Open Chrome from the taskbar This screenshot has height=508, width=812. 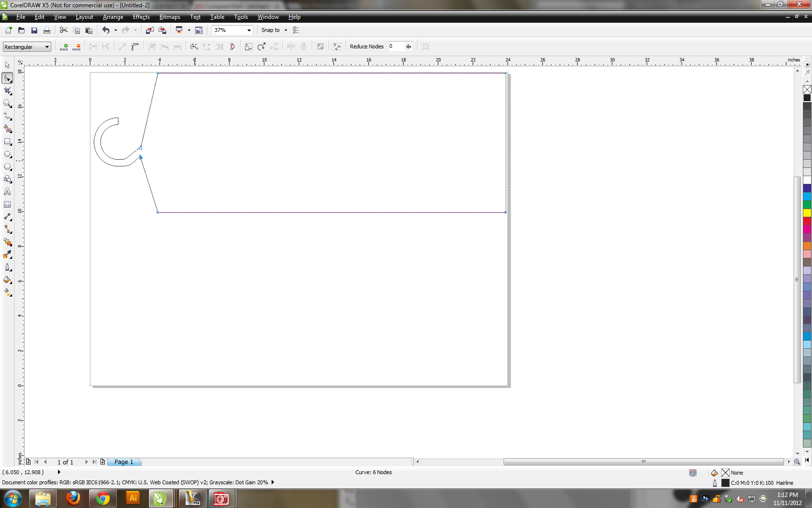[102, 498]
